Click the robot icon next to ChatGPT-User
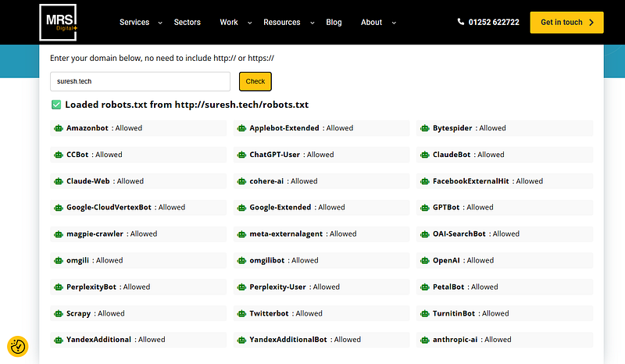 (x=241, y=155)
